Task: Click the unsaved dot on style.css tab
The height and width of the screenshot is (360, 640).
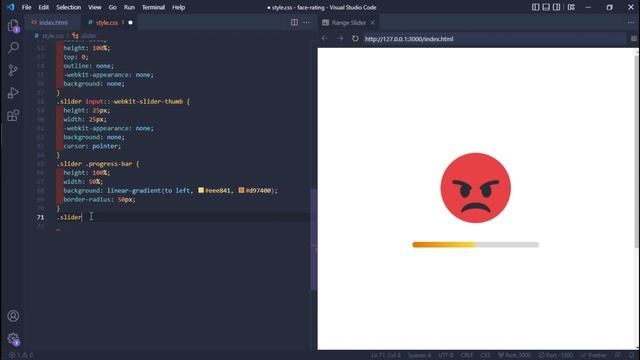Action: (x=130, y=22)
